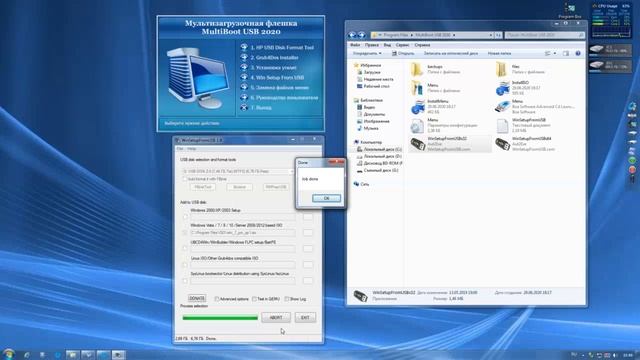Select Menu configuration settings file icon

[417, 126]
